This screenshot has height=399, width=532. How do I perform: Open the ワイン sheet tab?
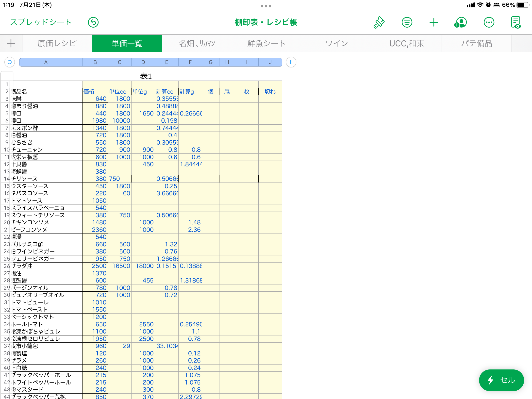coord(337,43)
